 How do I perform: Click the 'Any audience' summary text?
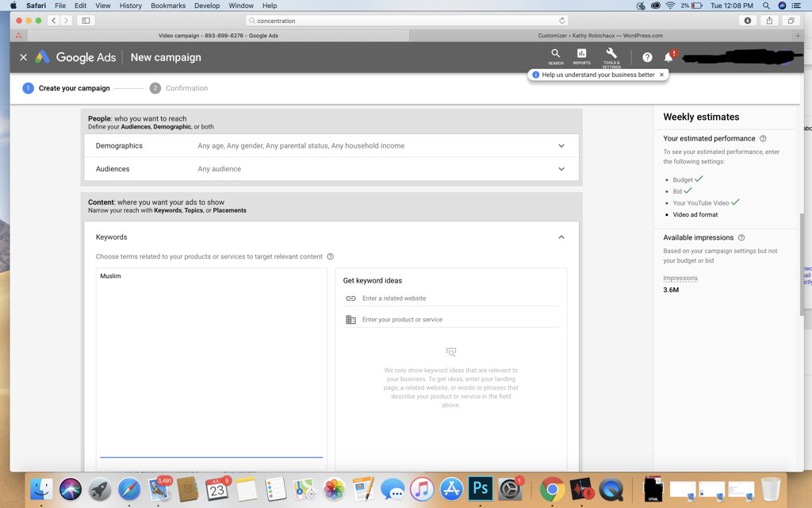point(219,169)
